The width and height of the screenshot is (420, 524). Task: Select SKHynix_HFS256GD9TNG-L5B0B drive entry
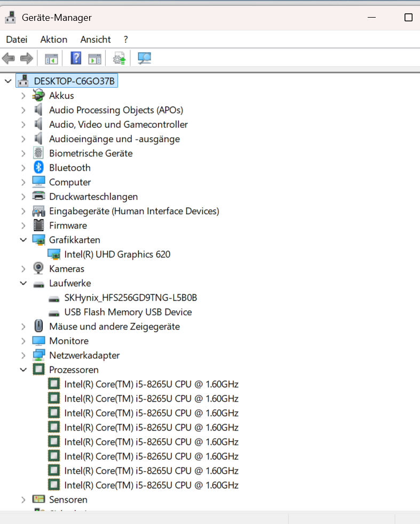click(x=131, y=298)
